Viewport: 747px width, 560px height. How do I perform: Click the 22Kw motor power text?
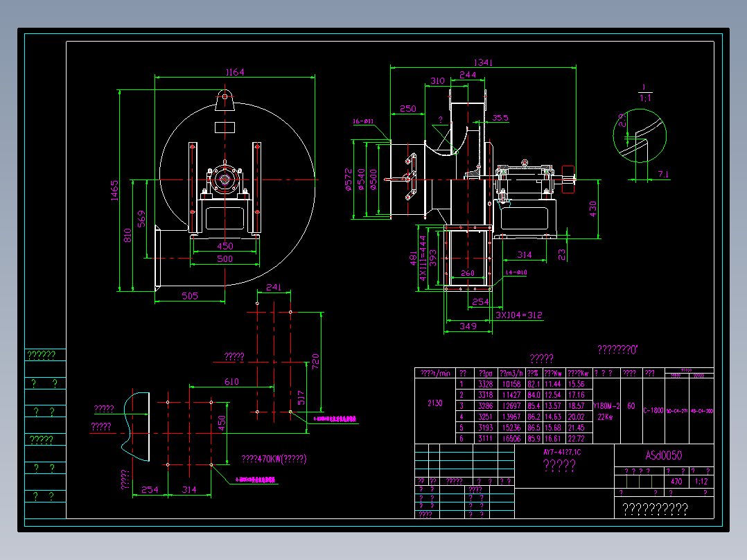pyautogui.click(x=605, y=417)
